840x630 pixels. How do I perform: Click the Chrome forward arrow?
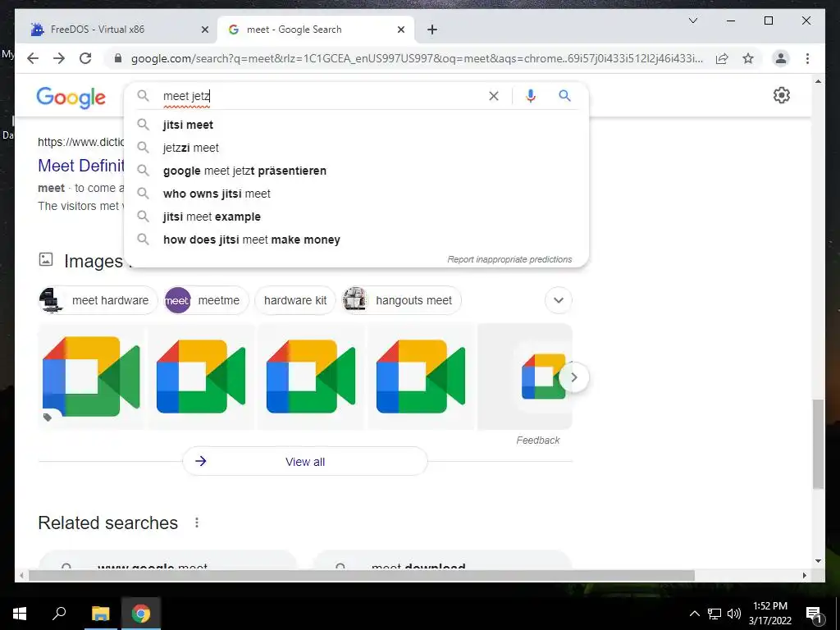[x=59, y=58]
